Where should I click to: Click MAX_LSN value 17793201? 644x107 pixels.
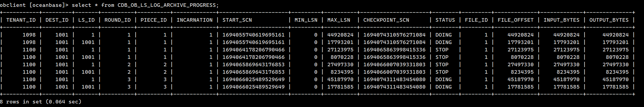(x=340, y=42)
